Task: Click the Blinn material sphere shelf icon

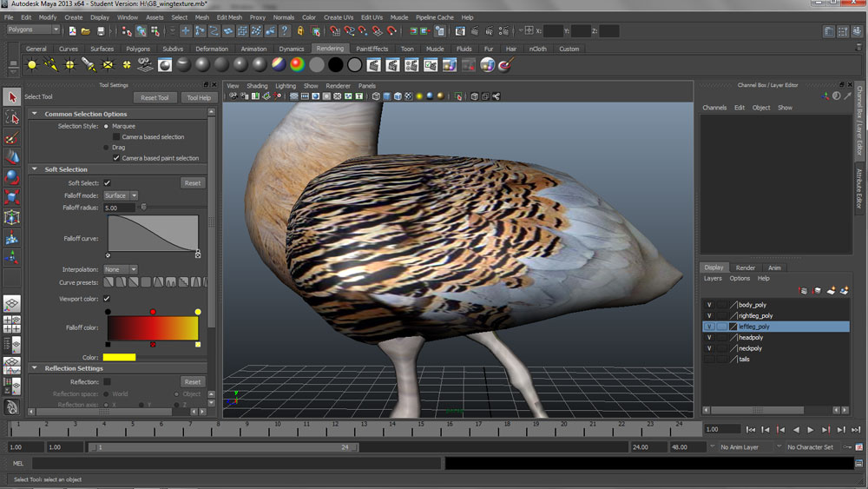Action: point(202,65)
